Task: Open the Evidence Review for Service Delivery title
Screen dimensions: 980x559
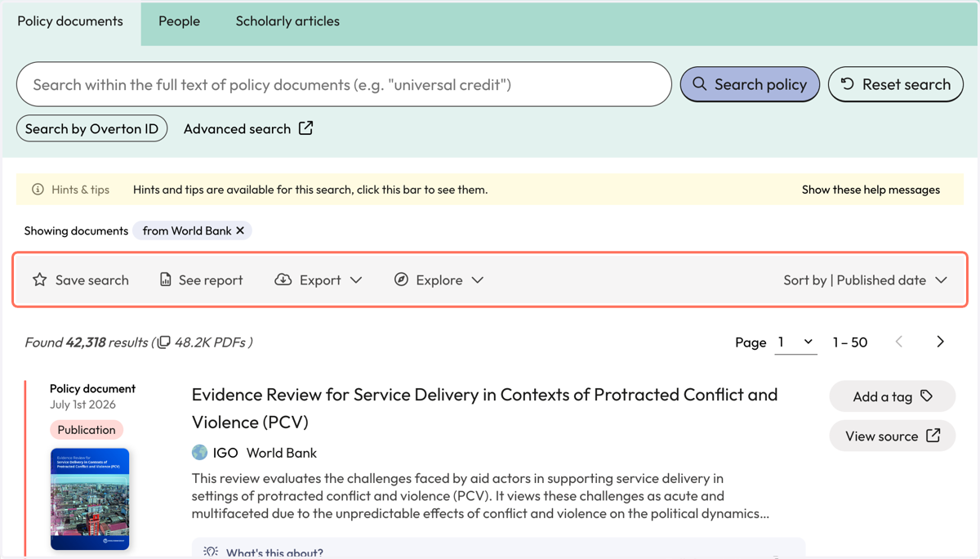Action: point(484,408)
